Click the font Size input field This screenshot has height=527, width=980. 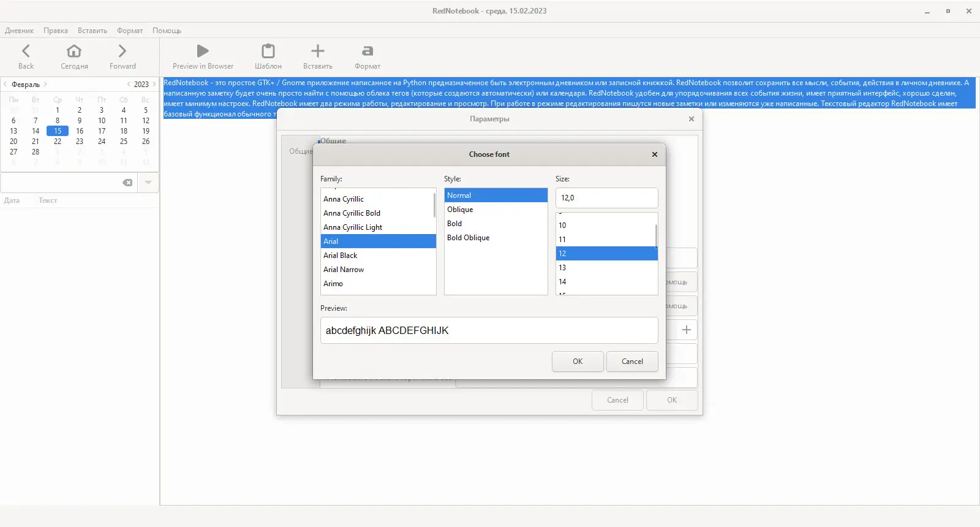[x=606, y=198]
